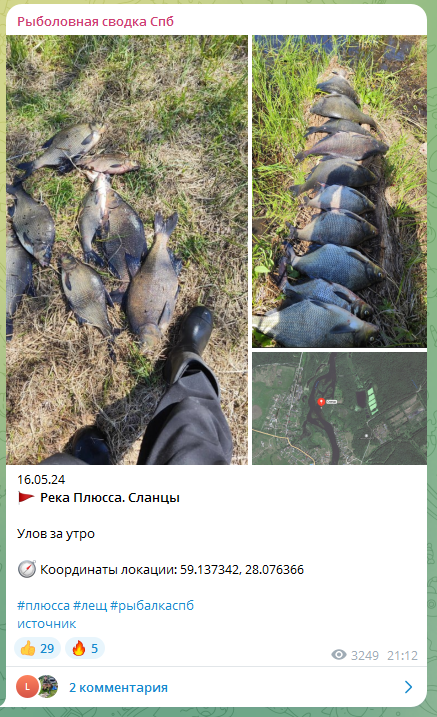Open the #рыбалкаспб hashtag

(152, 605)
